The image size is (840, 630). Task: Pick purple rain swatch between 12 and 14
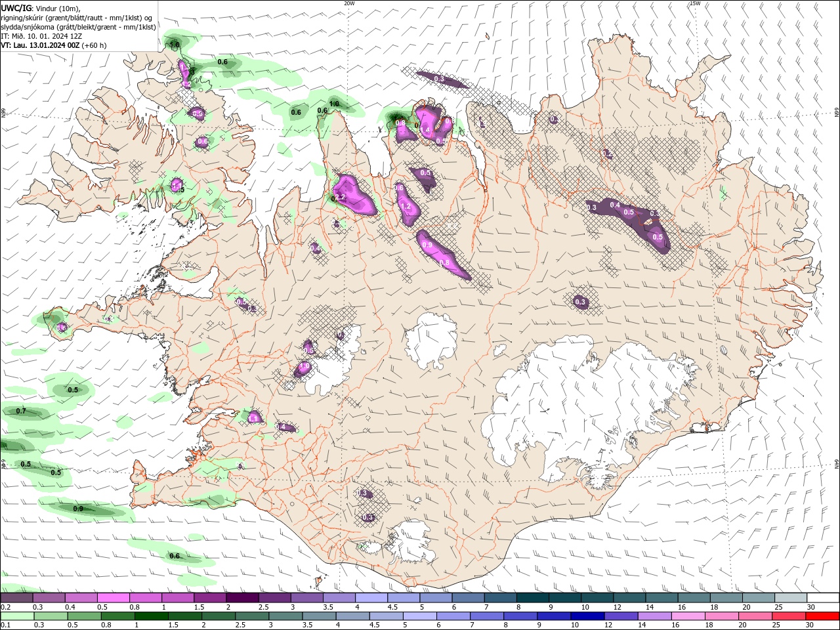coord(620,616)
